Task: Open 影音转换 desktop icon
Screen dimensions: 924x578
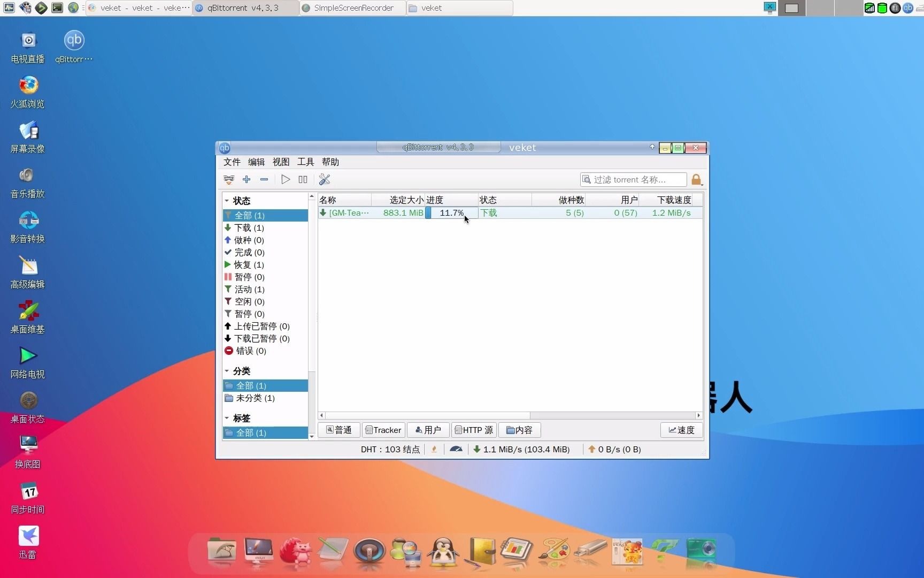Action: coord(28,227)
